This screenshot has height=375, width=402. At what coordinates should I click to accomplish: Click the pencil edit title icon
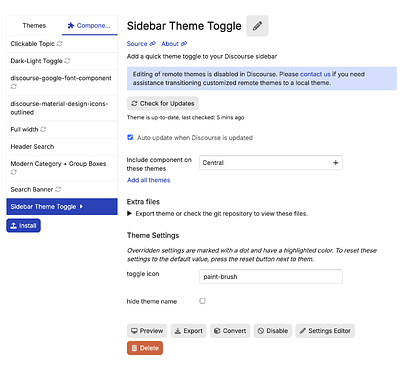(257, 26)
